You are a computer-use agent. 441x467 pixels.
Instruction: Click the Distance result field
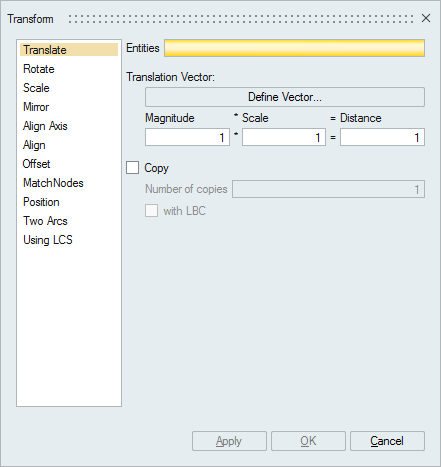point(382,137)
